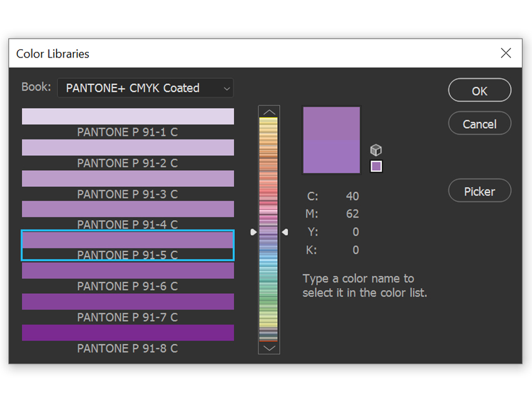Click the down arrow below the spectrum bar

[x=269, y=348]
